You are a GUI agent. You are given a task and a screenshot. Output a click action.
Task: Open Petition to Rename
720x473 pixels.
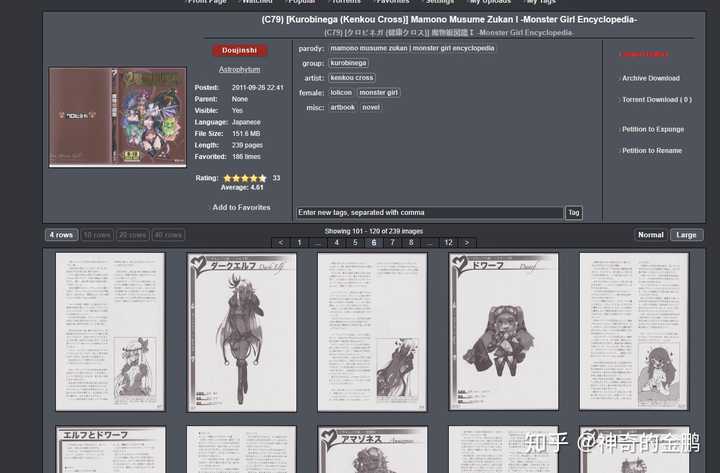[x=652, y=151]
